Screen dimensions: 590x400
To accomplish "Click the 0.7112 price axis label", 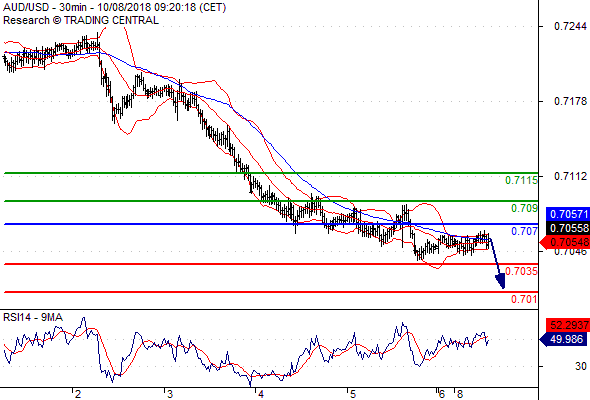I will [570, 176].
